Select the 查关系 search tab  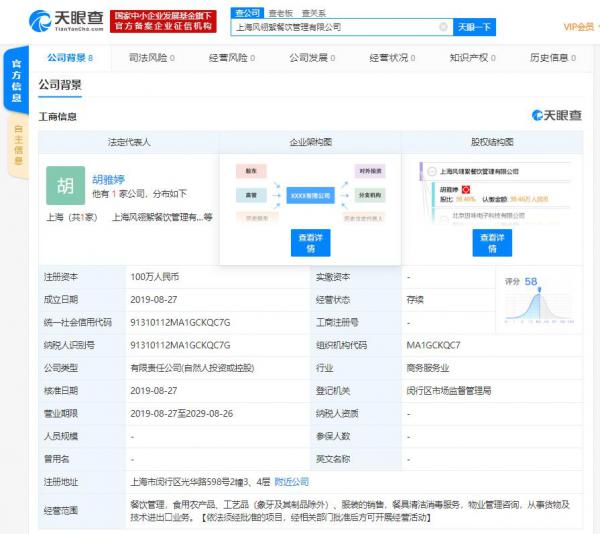pos(314,13)
